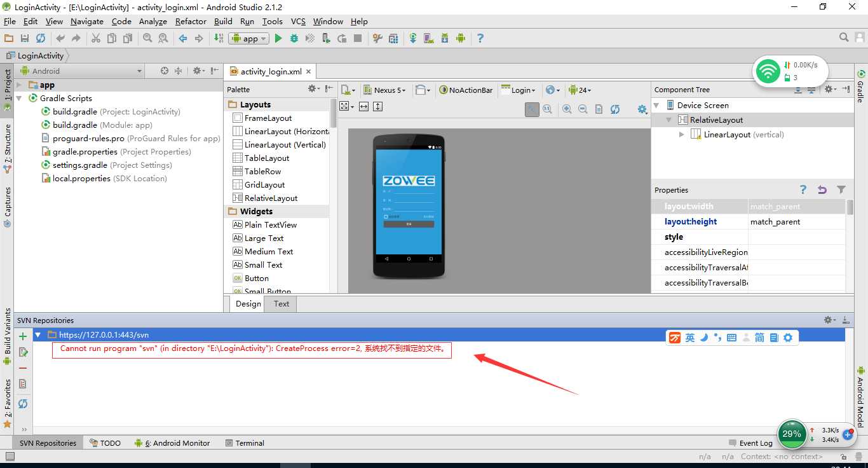
Task: Filter properties with funnel icon
Action: pyautogui.click(x=841, y=189)
